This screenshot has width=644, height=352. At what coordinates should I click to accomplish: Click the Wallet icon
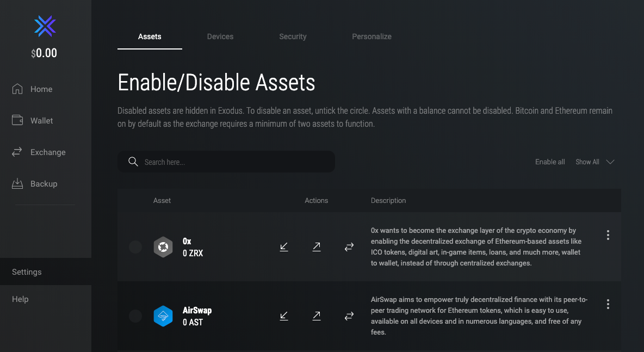coord(17,120)
